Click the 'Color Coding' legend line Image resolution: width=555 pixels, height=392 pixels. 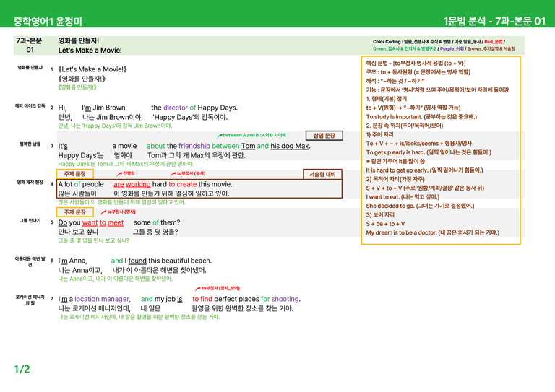point(444,45)
